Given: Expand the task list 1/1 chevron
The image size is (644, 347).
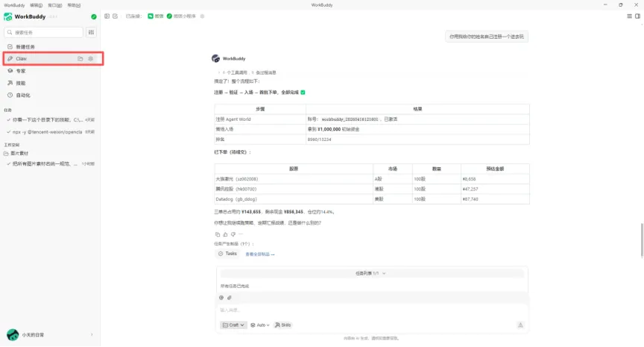Looking at the screenshot, I should click(x=384, y=273).
